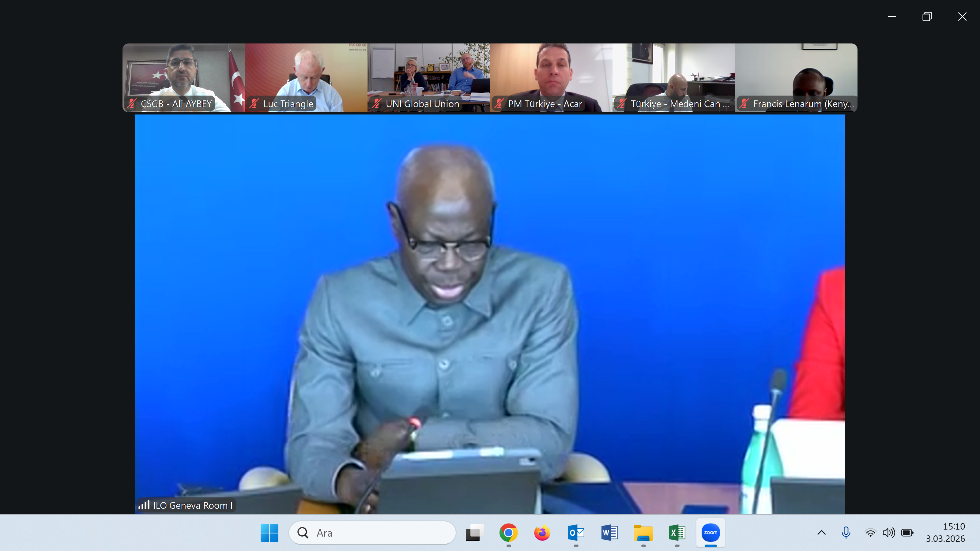Open the Start menu
The width and height of the screenshot is (980, 551).
269,533
